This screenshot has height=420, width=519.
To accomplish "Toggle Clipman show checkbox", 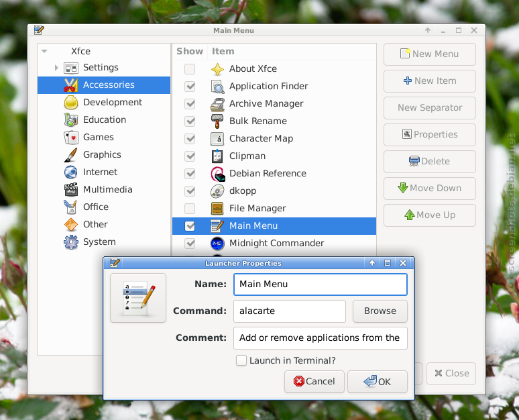I will click(x=190, y=156).
